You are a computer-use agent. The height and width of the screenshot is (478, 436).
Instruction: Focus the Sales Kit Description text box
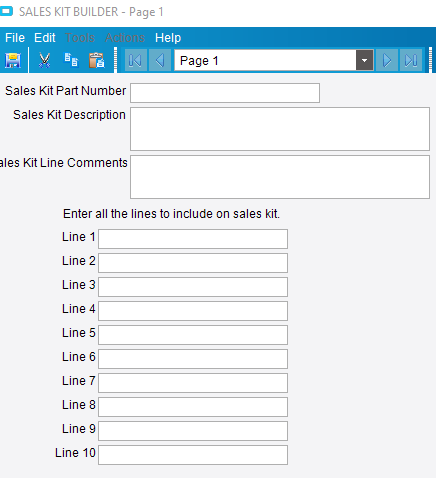[x=280, y=129]
